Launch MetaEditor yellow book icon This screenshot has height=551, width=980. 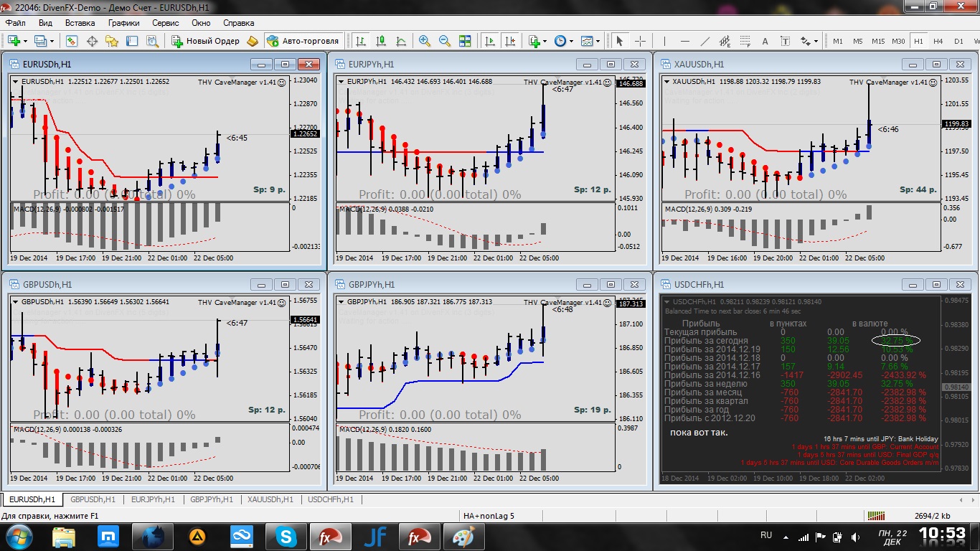(x=253, y=41)
